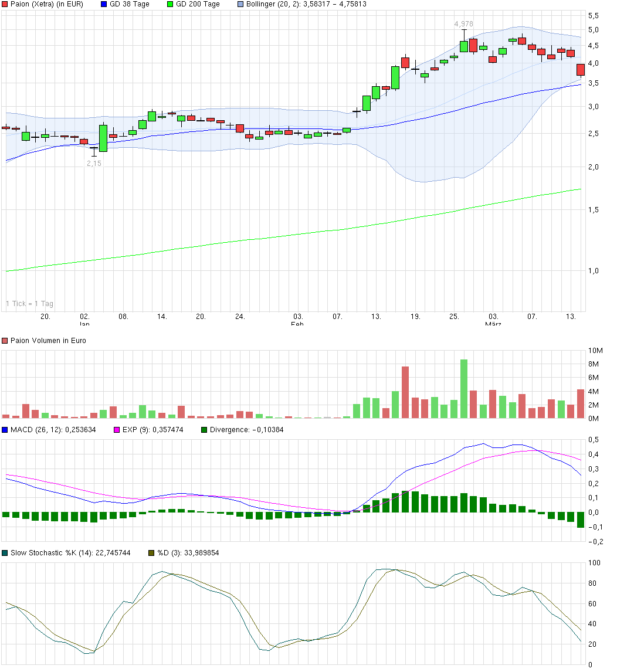Click the -0,2 MACD axis label
617x672 pixels.
pos(595,542)
